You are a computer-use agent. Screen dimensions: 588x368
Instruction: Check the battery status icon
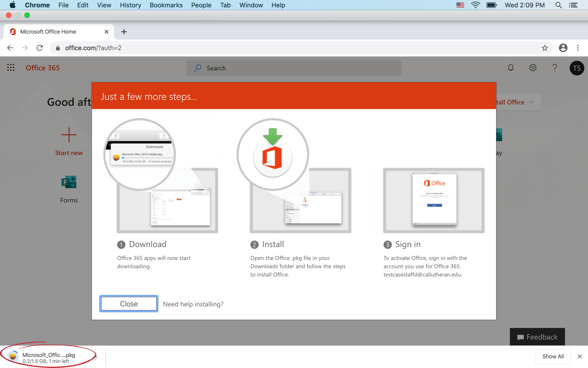coord(492,5)
